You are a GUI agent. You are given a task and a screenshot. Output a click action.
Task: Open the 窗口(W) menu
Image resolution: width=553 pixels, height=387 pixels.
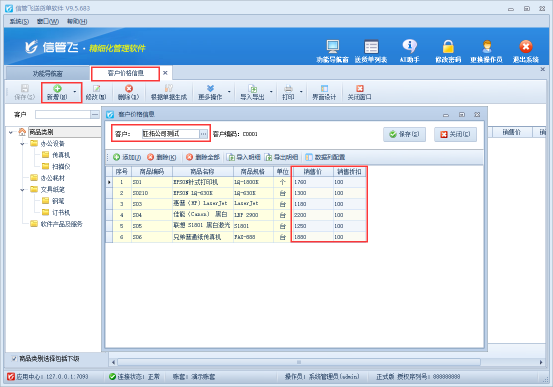click(48, 22)
